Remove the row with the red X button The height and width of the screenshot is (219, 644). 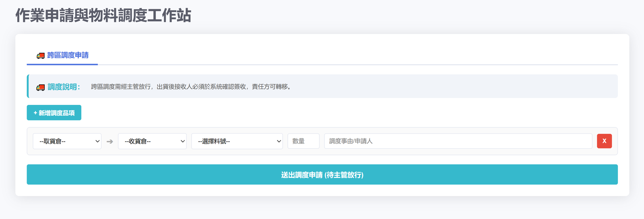[x=604, y=141]
